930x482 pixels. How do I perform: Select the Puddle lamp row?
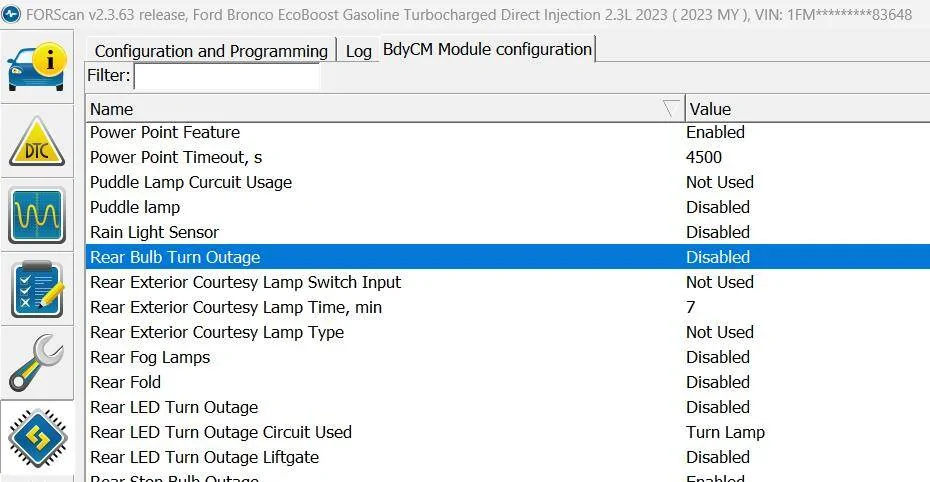[508, 207]
